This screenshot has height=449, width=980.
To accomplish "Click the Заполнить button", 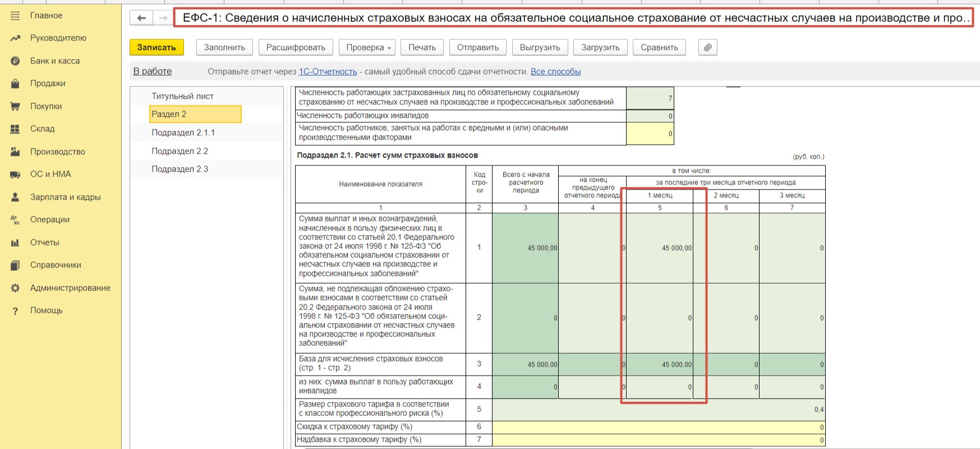I will coord(224,48).
